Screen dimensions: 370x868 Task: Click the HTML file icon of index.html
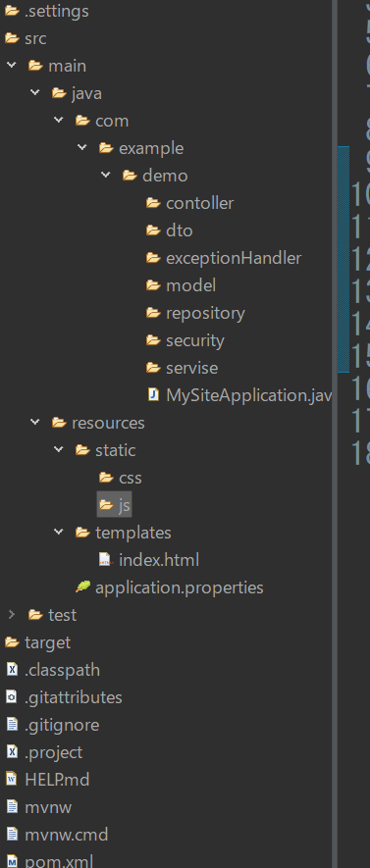pyautogui.click(x=105, y=560)
